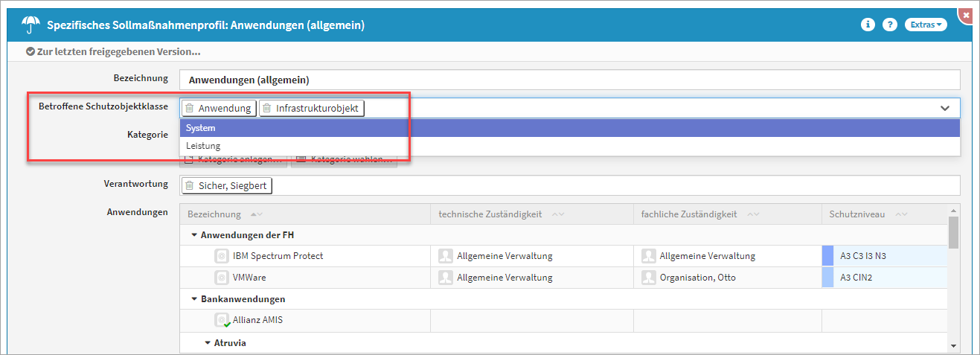Click the VMWare application icon
This screenshot has width=980, height=355.
(x=221, y=278)
